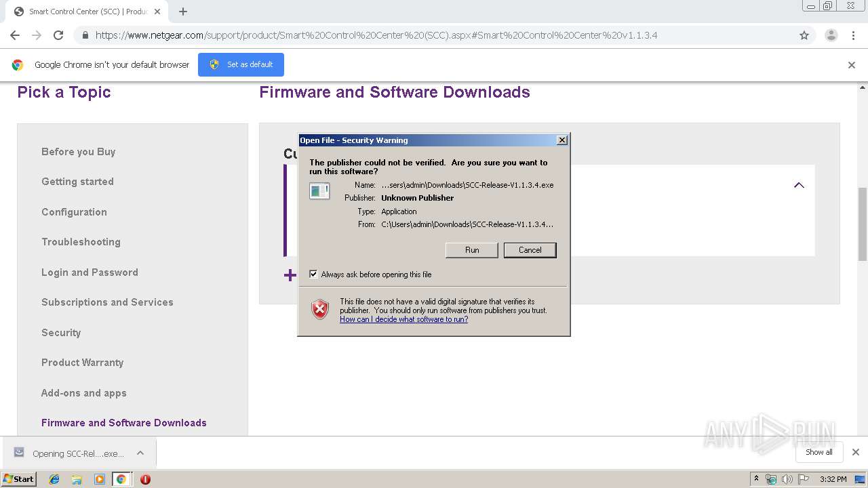Open download options arrow for SCC-Rel exe
The image size is (868, 488).
click(140, 453)
